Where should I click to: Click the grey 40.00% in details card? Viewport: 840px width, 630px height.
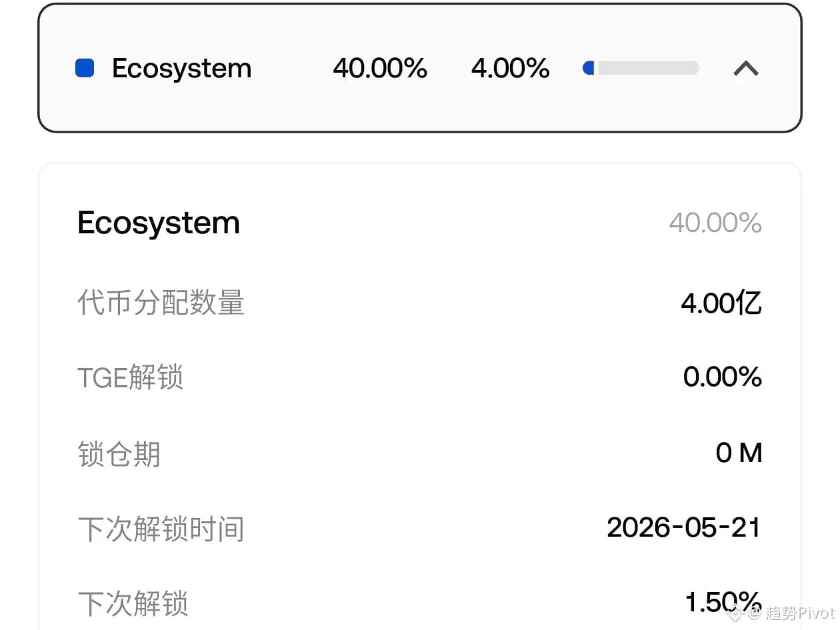coord(715,223)
